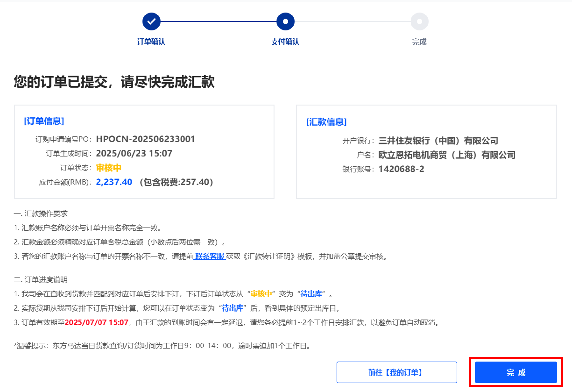
Task: Select the 订单确认 step label
Action: (151, 42)
